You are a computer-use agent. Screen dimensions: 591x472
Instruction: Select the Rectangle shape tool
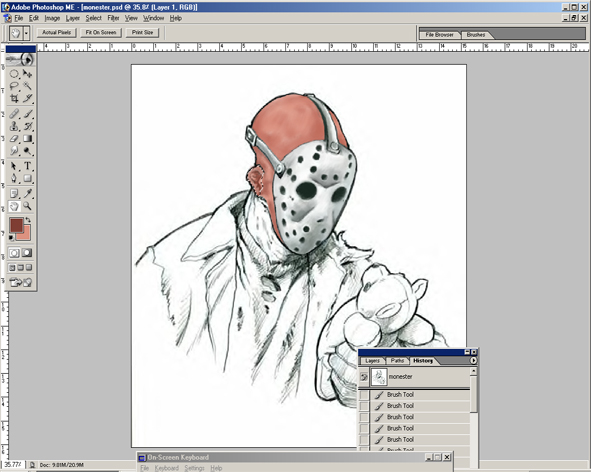[x=28, y=178]
